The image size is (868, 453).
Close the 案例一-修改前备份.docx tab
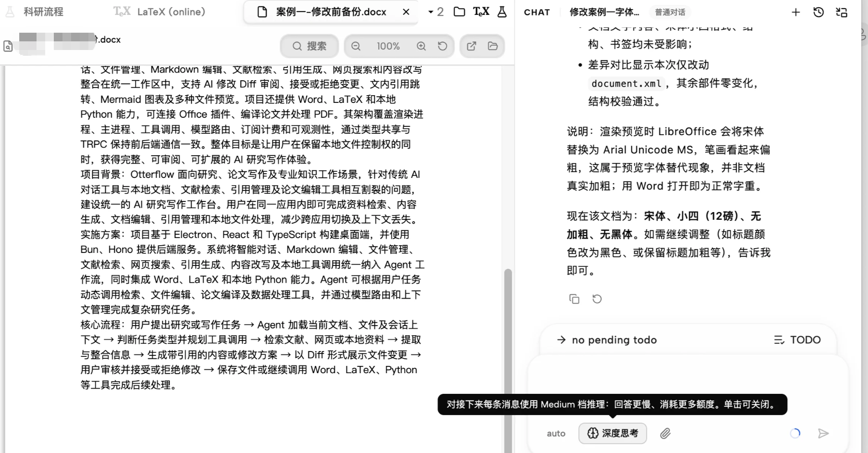point(406,12)
